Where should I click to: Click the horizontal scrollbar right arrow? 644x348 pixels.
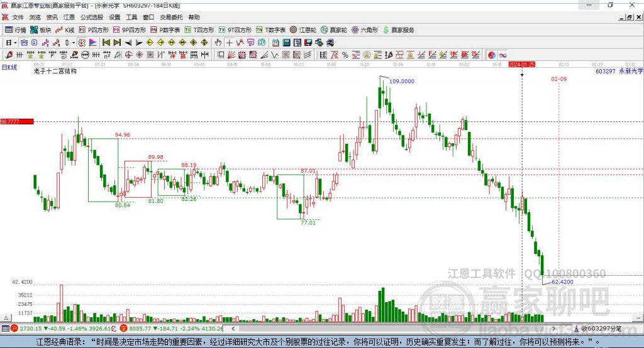[x=553, y=329]
